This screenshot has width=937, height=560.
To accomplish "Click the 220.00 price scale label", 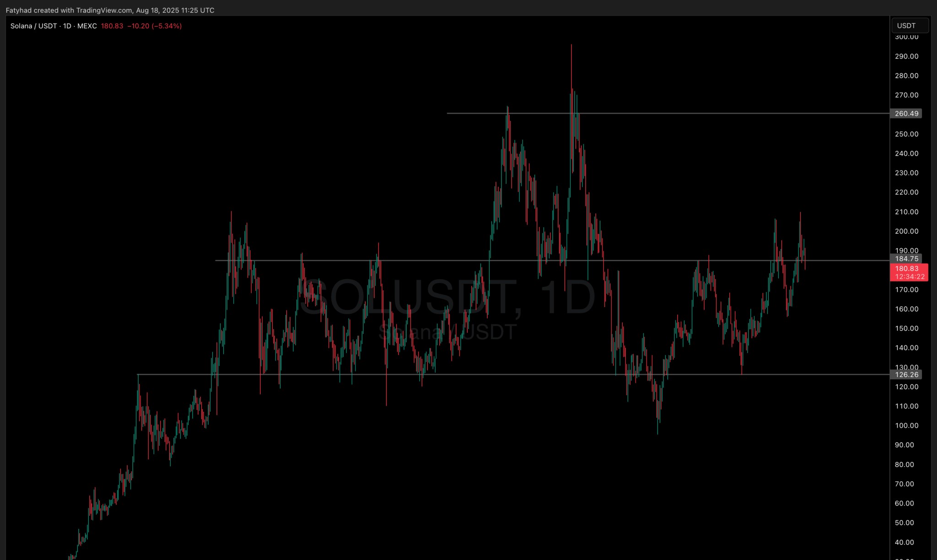I will tap(906, 192).
